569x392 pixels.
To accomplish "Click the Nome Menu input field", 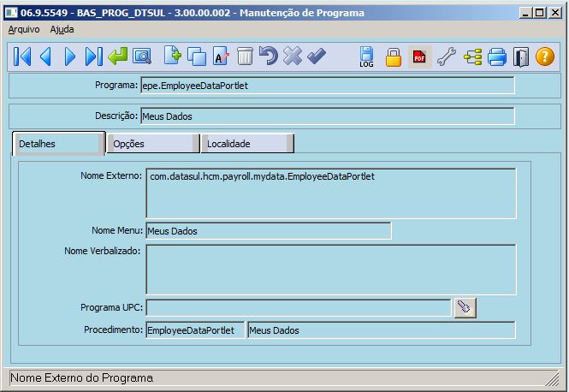I will [269, 231].
